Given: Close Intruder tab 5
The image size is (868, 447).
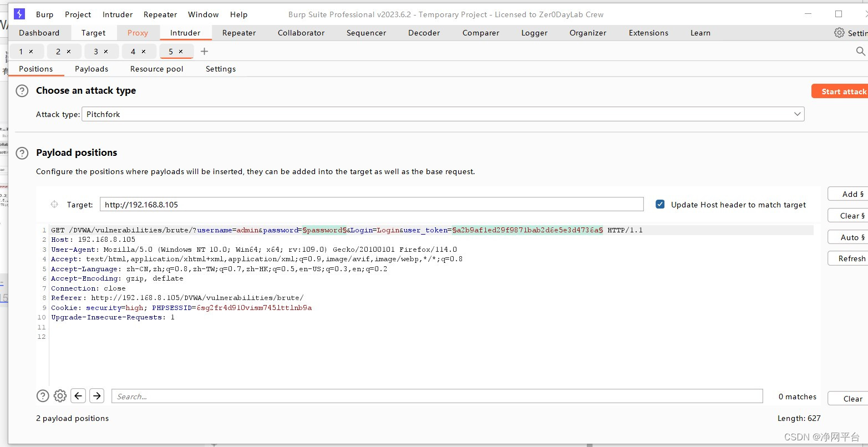Looking at the screenshot, I should coord(181,52).
